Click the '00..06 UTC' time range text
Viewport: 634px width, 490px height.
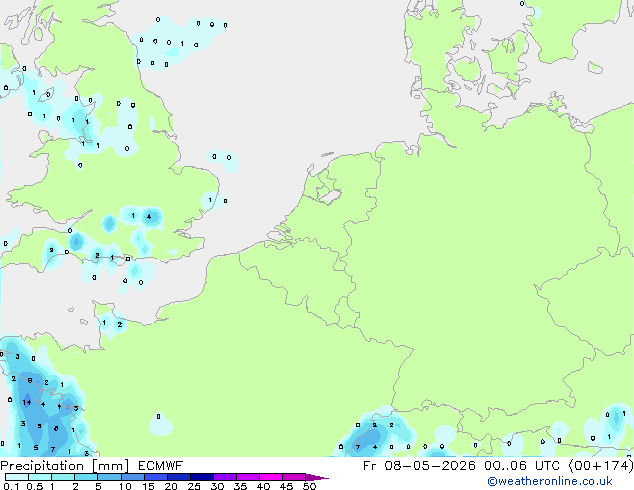pyautogui.click(x=522, y=466)
